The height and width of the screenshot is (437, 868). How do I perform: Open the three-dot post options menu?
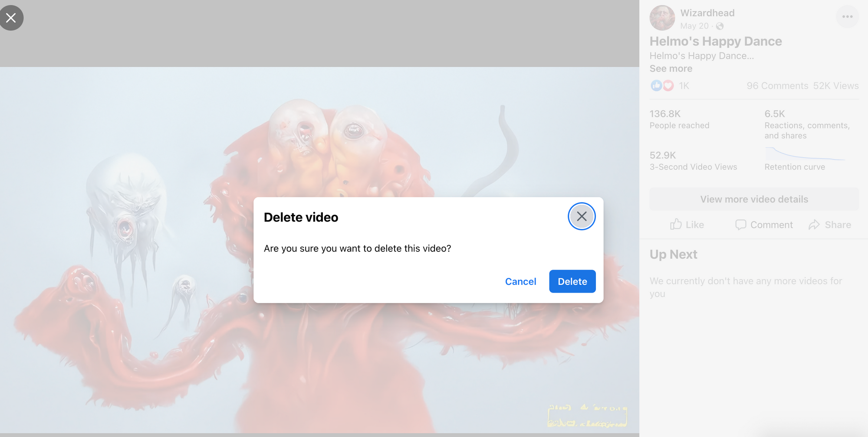pyautogui.click(x=847, y=16)
